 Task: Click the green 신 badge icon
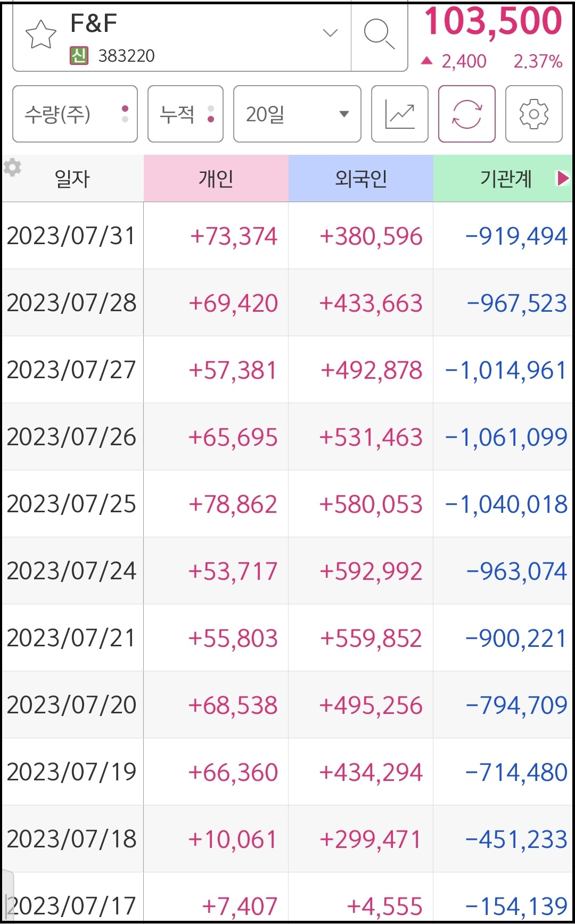click(x=79, y=55)
